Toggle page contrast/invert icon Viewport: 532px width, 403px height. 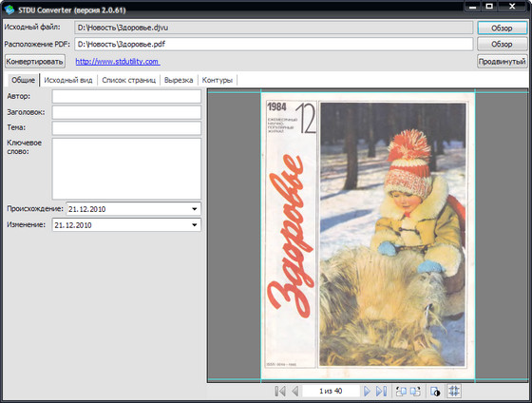click(x=435, y=391)
